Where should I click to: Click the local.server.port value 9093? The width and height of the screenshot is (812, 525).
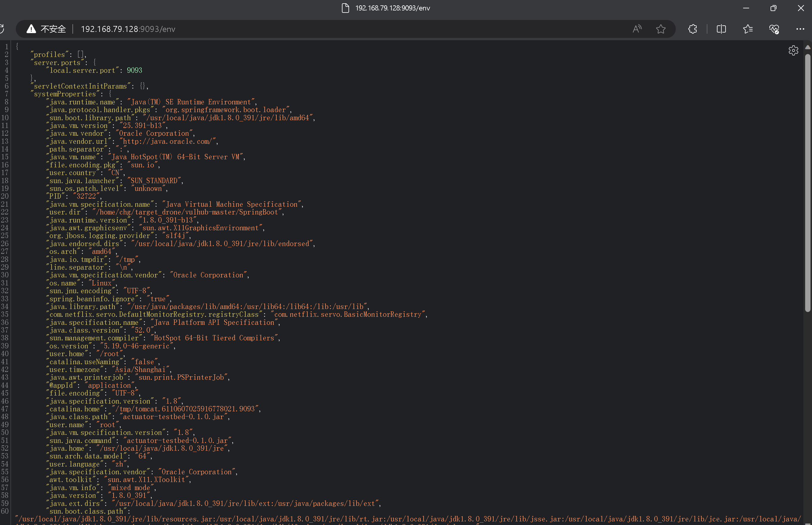tap(134, 70)
